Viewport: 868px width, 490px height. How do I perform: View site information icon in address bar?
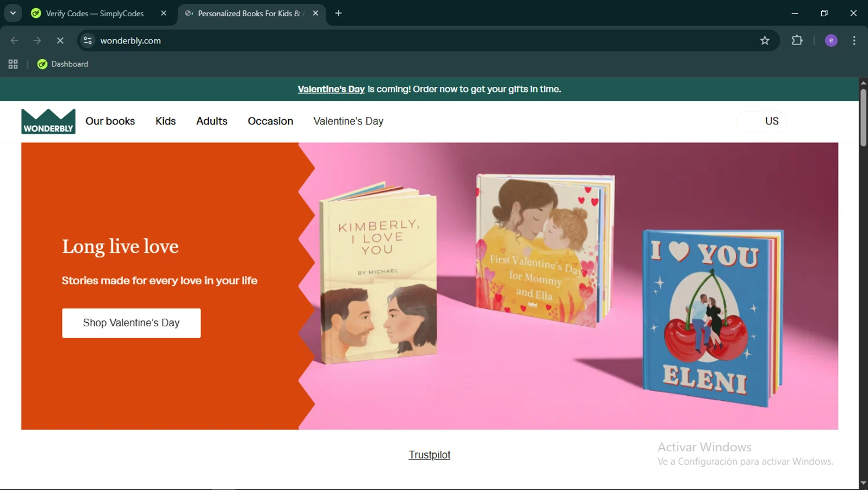(x=88, y=40)
